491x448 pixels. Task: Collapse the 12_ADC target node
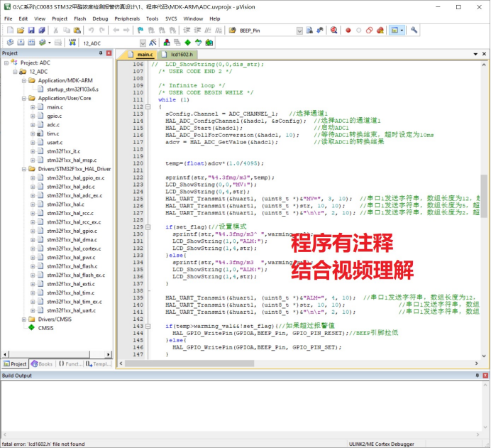(x=15, y=72)
